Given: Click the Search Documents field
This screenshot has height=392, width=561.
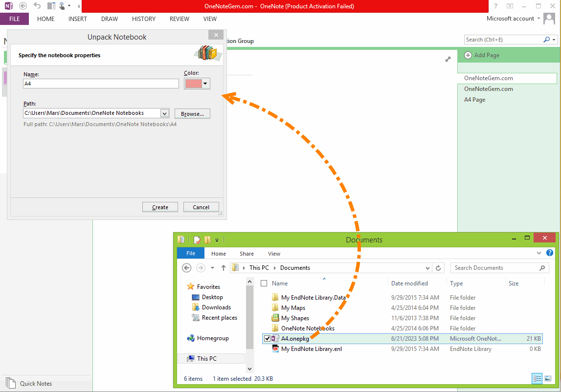Looking at the screenshot, I should (499, 268).
